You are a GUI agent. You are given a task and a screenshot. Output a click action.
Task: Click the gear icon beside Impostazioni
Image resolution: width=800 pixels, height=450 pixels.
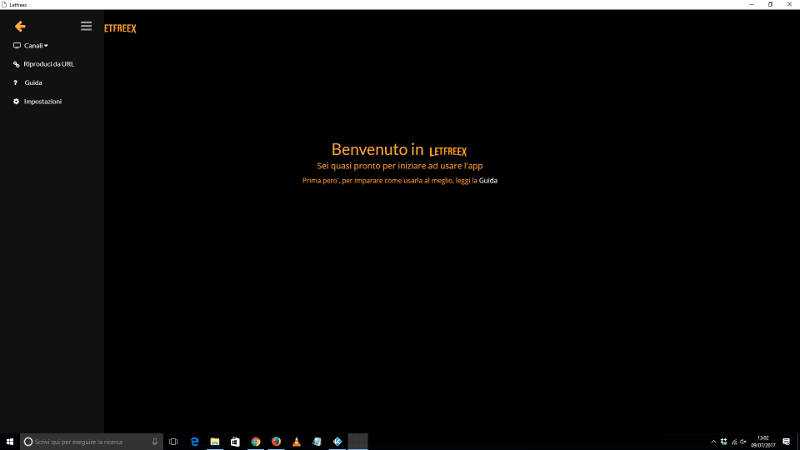tap(16, 102)
